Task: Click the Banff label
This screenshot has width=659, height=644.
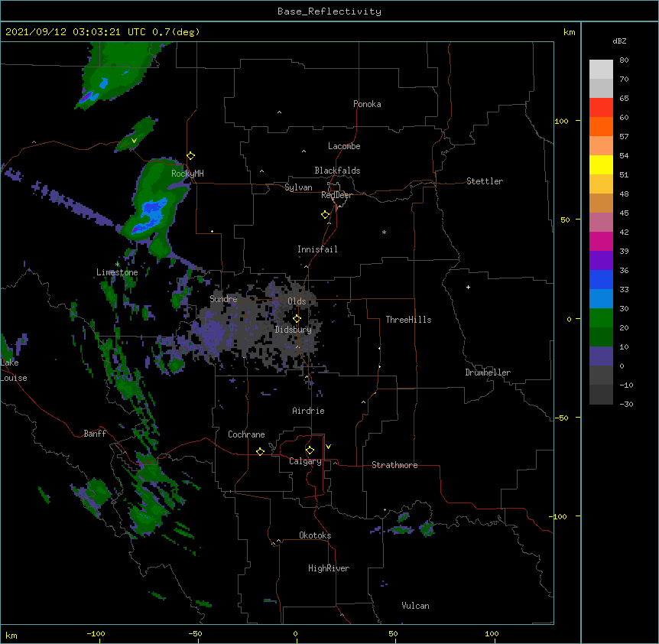Action: pyautogui.click(x=95, y=434)
